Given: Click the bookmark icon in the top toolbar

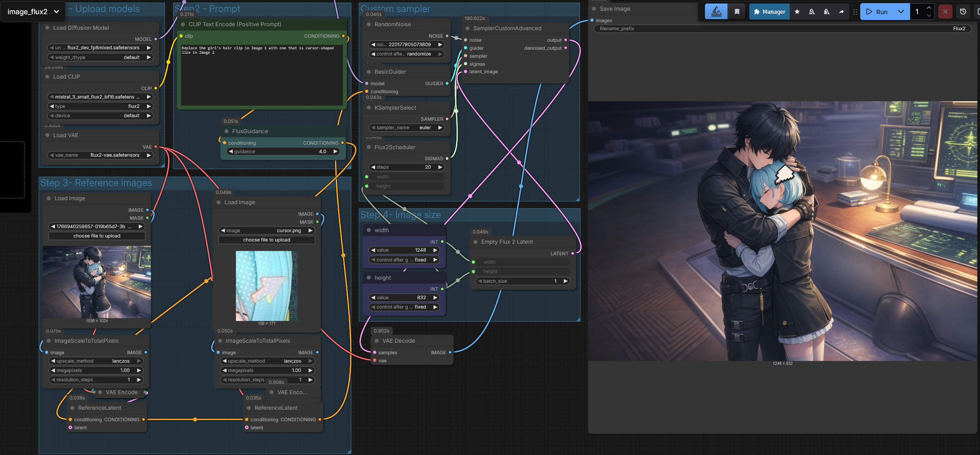Looking at the screenshot, I should coord(737,12).
